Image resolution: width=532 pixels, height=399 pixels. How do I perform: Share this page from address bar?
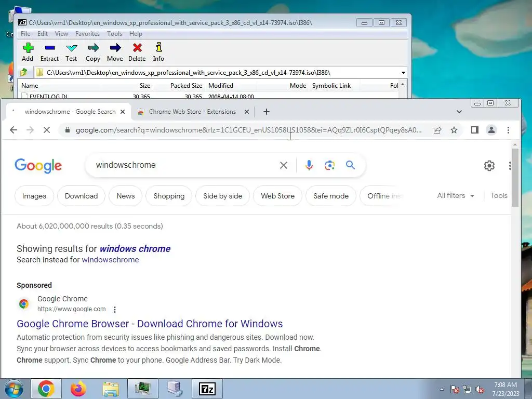pos(437,130)
